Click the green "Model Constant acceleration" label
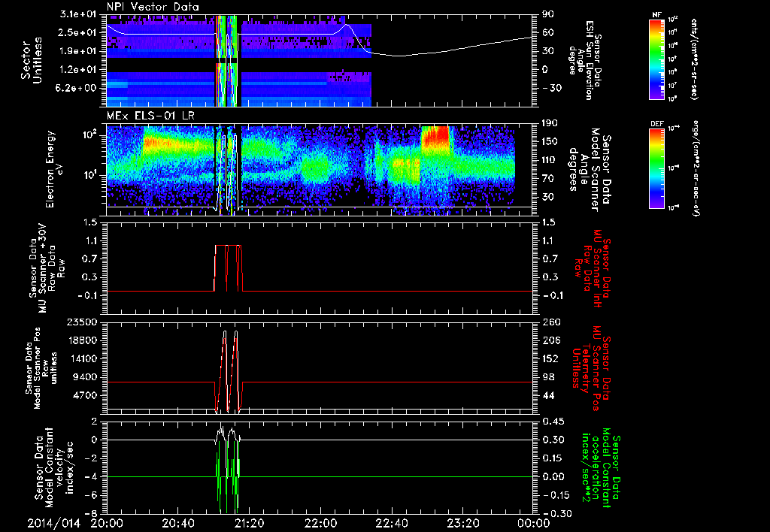This screenshot has height=532, width=770. [x=601, y=467]
